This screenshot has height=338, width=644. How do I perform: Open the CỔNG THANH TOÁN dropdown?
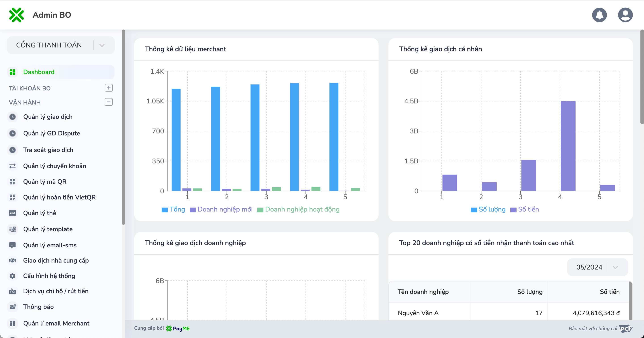coord(61,45)
